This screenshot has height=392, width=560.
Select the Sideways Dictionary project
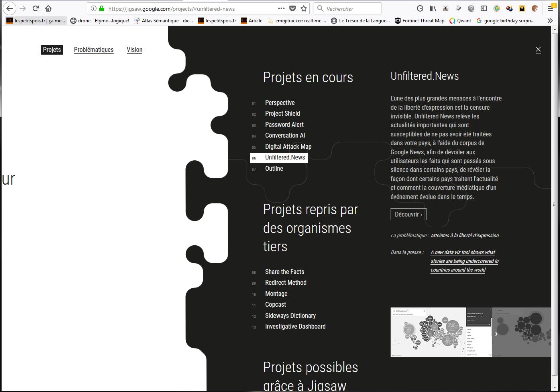[290, 316]
